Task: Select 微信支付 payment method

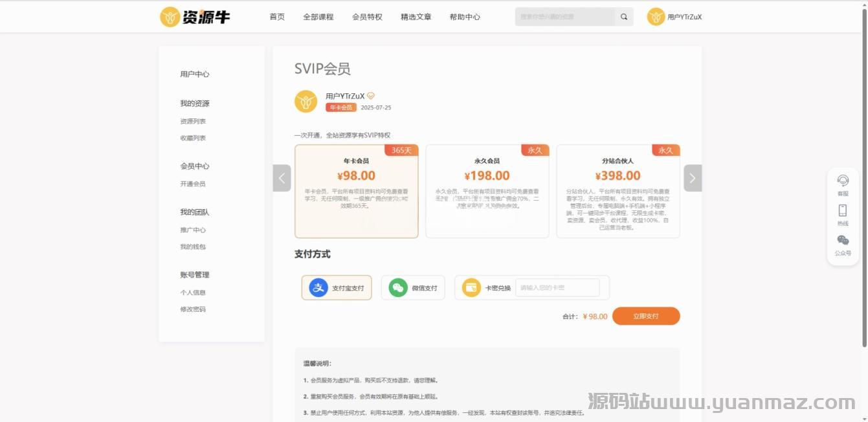Action: click(413, 287)
